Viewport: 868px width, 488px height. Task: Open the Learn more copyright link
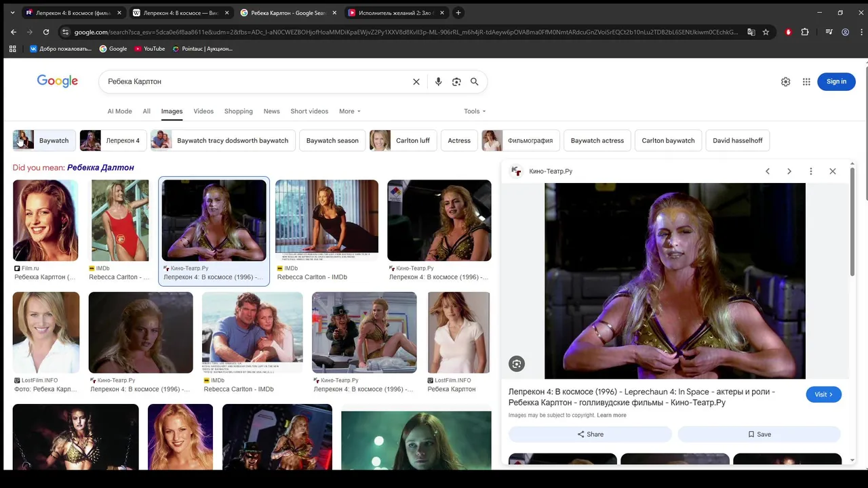pyautogui.click(x=612, y=415)
